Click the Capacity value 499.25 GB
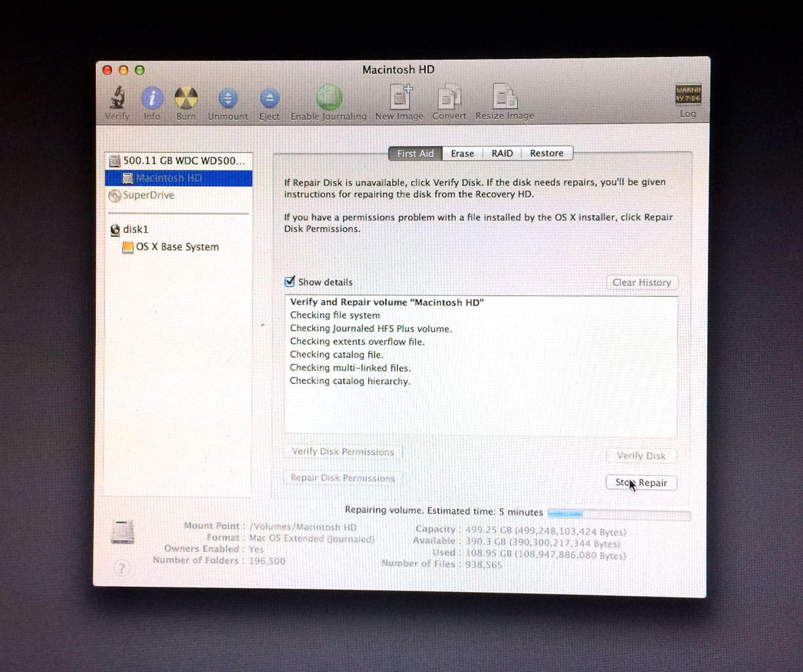The image size is (803, 672). pos(546,532)
